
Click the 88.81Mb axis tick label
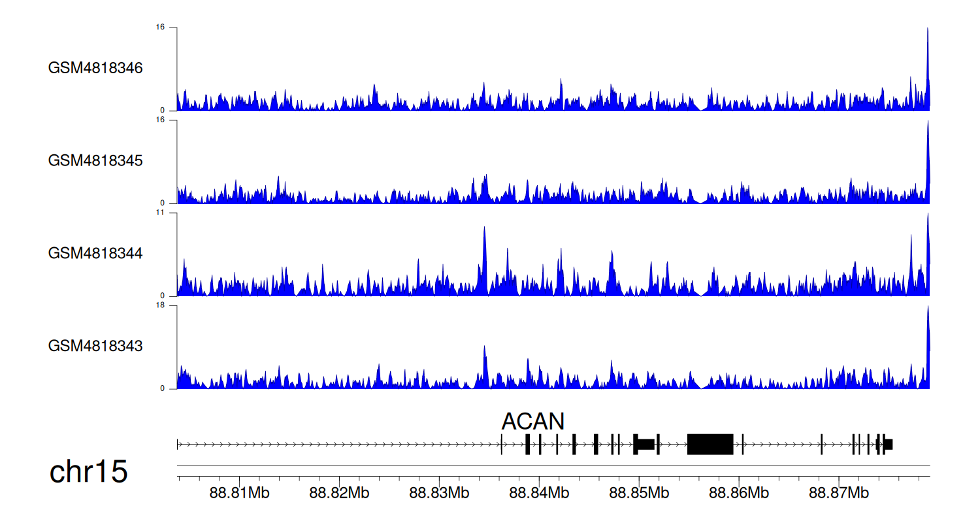click(239, 492)
